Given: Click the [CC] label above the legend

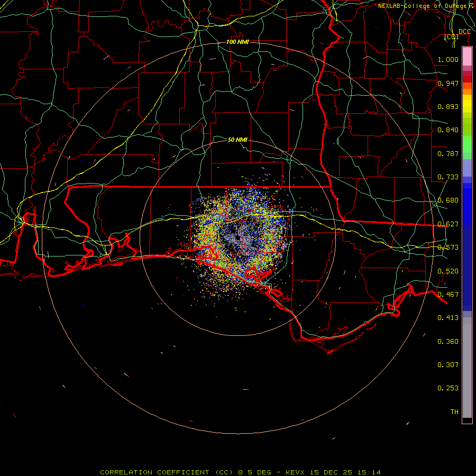Looking at the screenshot, I should pyautogui.click(x=452, y=37).
